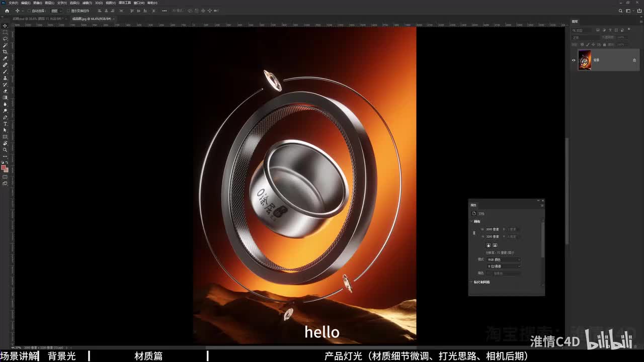
Task: Click the background color swatch
Action: pyautogui.click(x=6, y=170)
